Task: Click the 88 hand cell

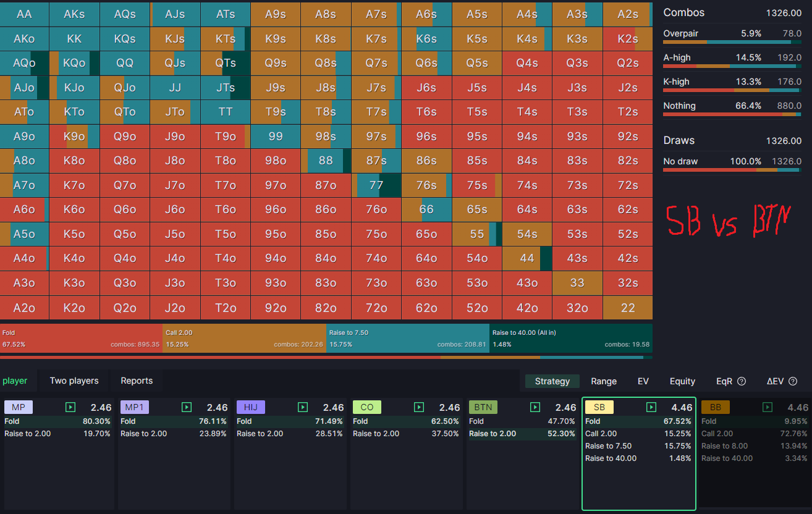Action: [x=326, y=161]
